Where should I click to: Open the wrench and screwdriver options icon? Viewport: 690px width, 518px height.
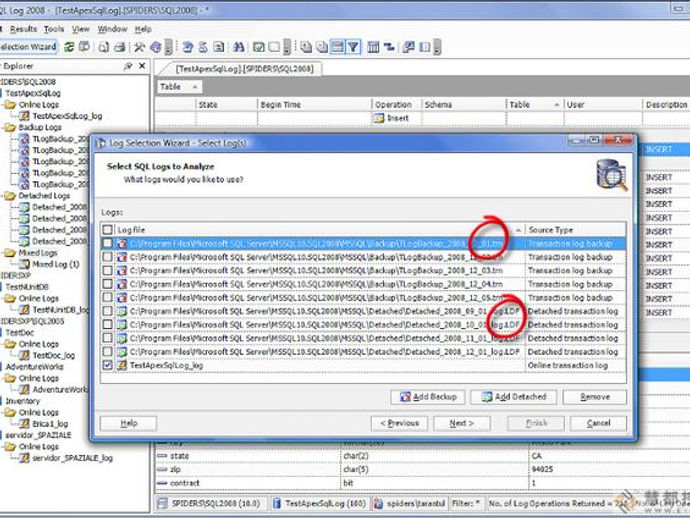(x=139, y=47)
